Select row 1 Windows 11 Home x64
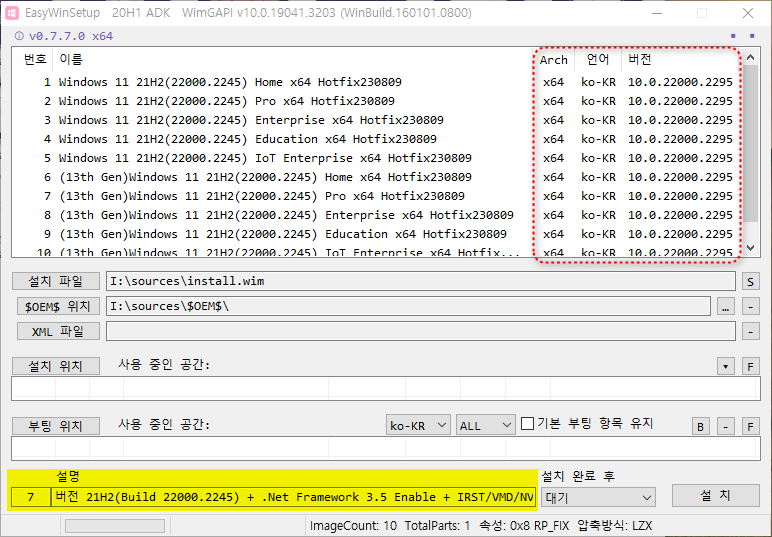The image size is (772, 537). tap(377, 82)
